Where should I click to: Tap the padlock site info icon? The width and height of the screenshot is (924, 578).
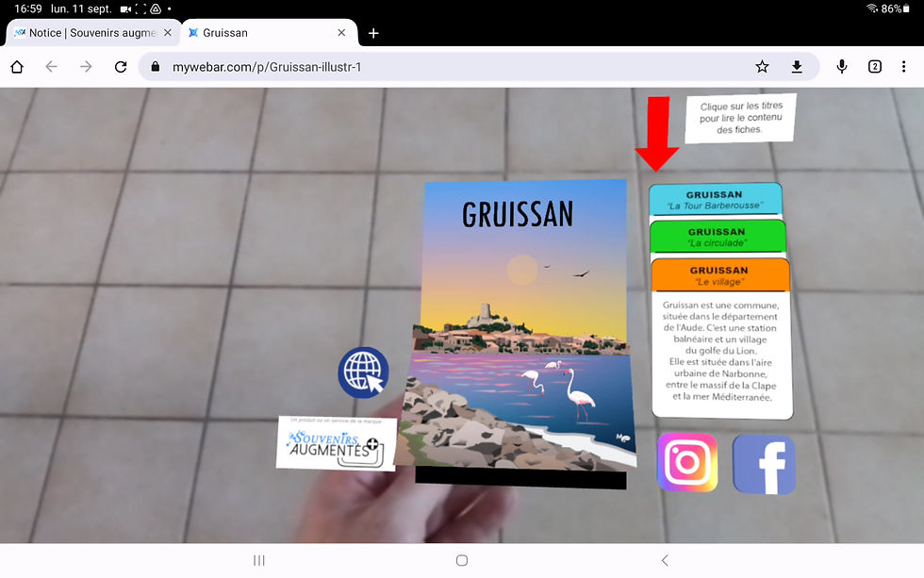coord(155,67)
